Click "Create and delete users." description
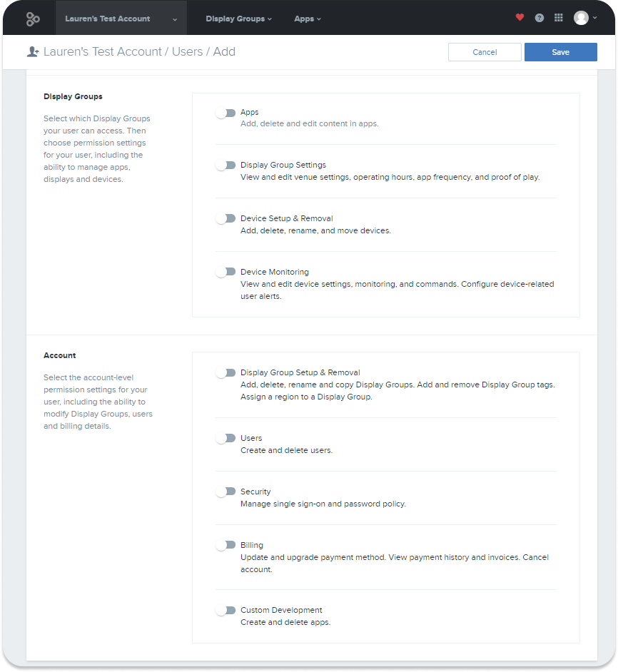The height and width of the screenshot is (672, 618). tap(286, 450)
